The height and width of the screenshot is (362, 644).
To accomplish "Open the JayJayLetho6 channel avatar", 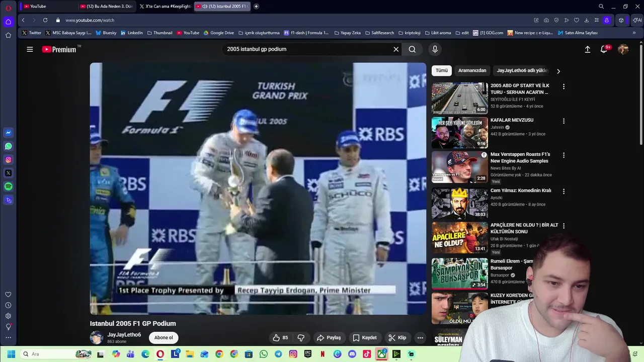I will click(x=96, y=338).
